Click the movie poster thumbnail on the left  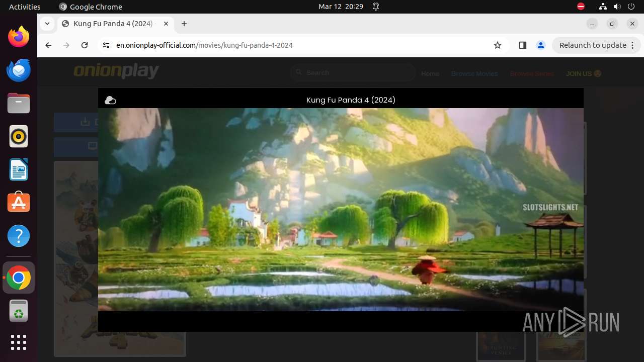point(76,258)
